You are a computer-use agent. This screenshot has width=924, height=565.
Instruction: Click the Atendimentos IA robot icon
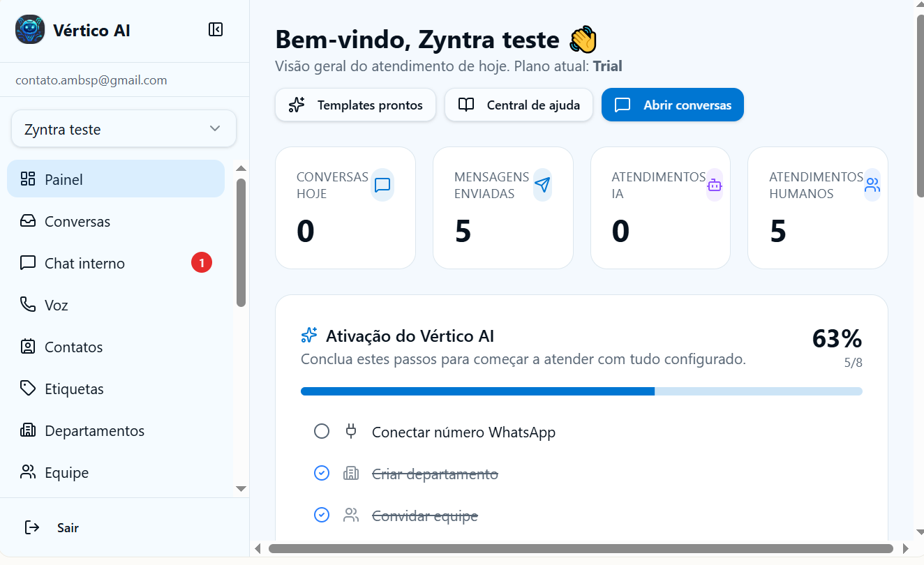(715, 185)
